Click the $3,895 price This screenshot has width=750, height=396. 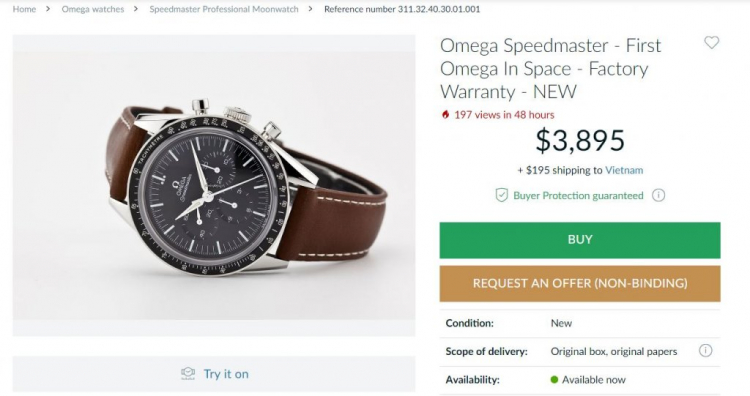click(x=580, y=141)
